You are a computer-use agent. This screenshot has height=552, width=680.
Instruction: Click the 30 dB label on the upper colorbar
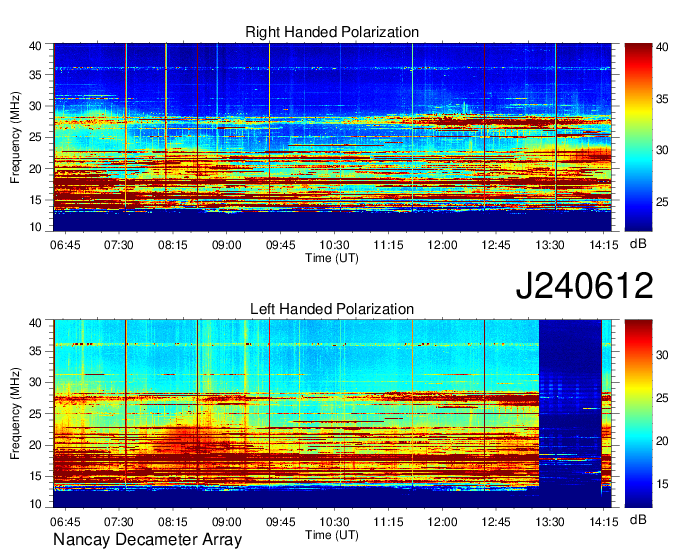tap(662, 150)
